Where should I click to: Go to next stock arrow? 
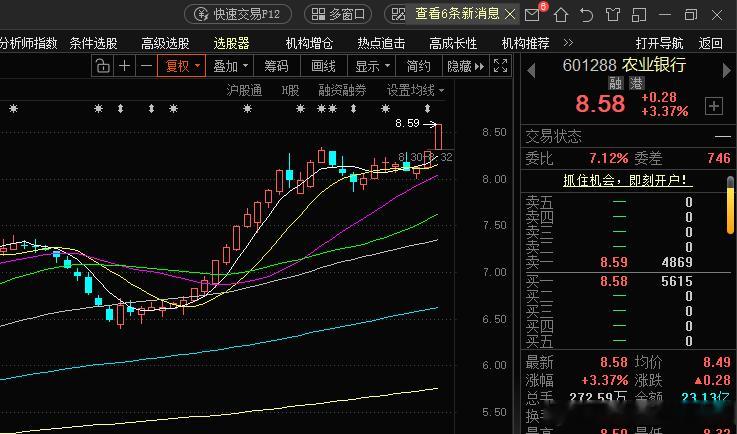(x=727, y=71)
